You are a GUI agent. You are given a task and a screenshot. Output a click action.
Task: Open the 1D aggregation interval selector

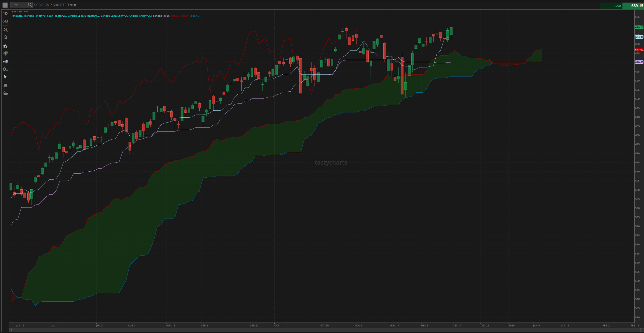[5, 14]
